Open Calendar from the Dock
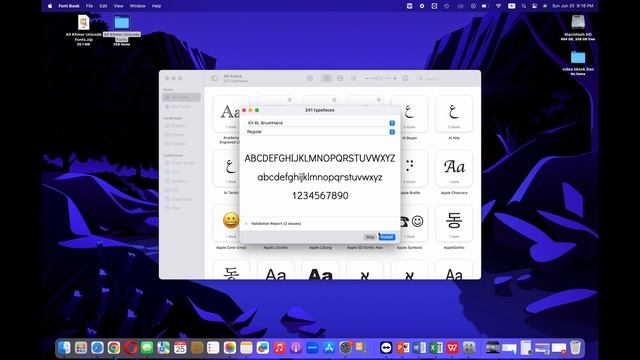 point(180,347)
